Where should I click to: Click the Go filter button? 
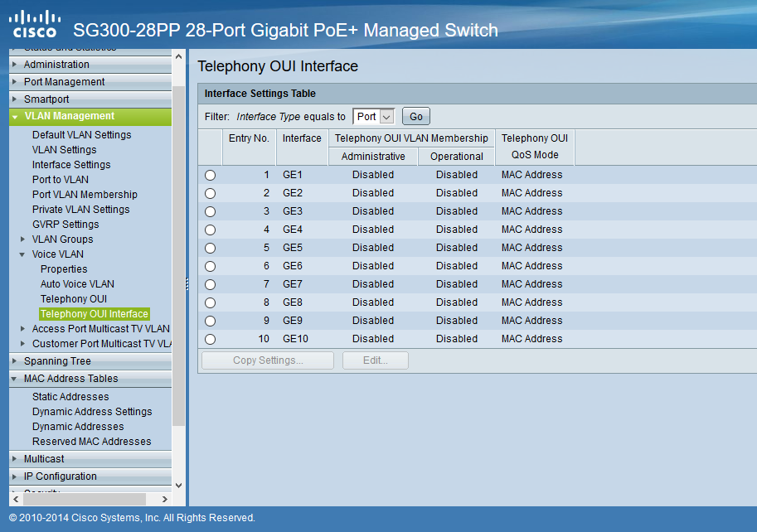coord(416,117)
